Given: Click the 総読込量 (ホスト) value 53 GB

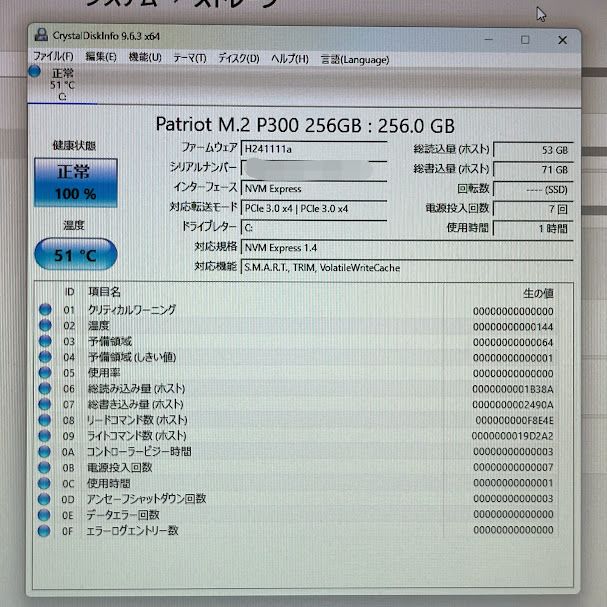Looking at the screenshot, I should pos(533,150).
